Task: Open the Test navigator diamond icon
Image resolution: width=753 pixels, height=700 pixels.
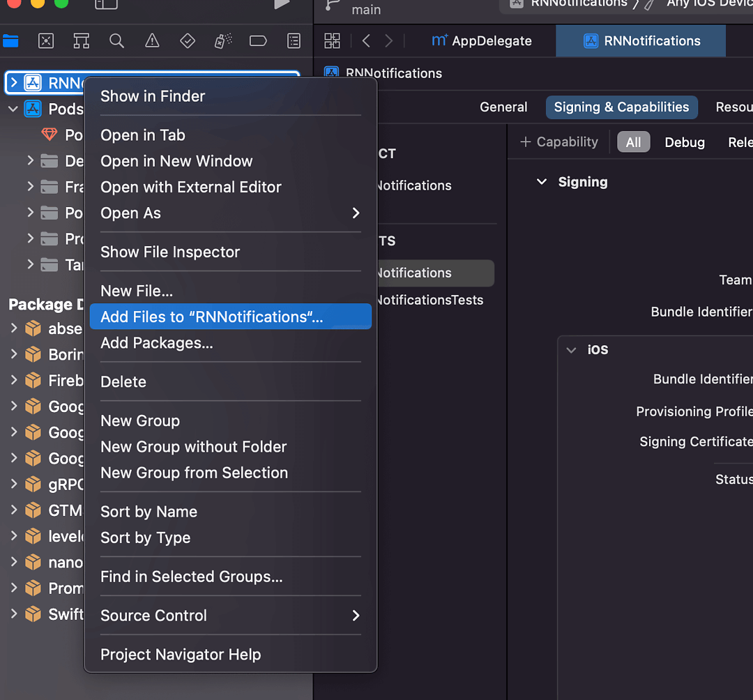Action: pyautogui.click(x=187, y=40)
